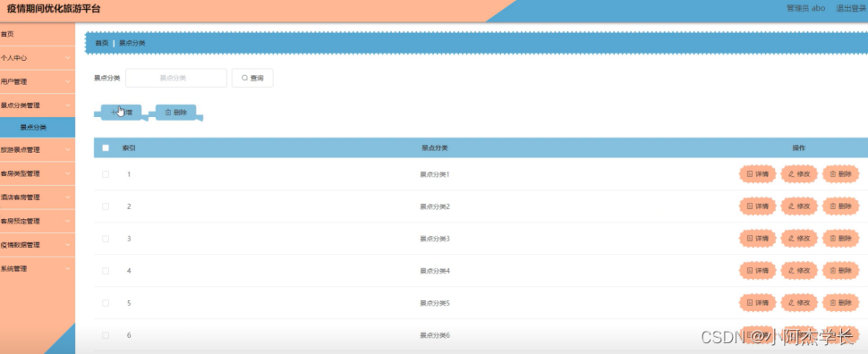Click the 操作 column header
This screenshot has width=868, height=354.
tap(799, 147)
